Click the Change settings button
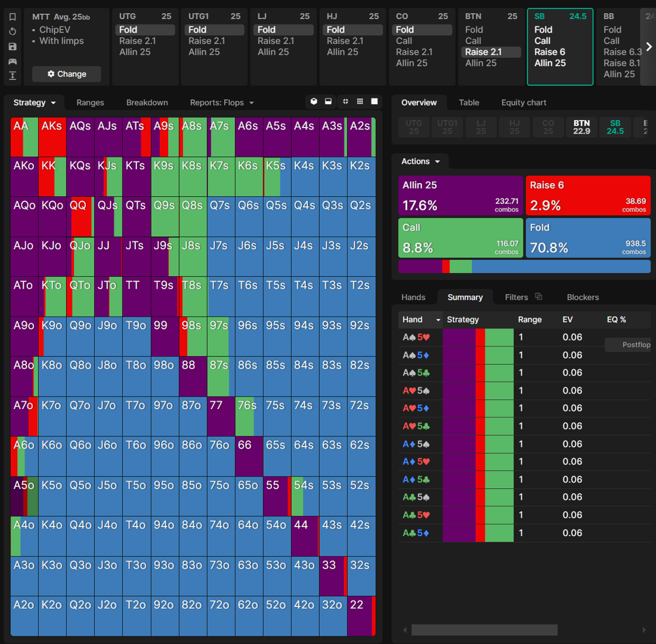The width and height of the screenshot is (656, 644). (67, 74)
